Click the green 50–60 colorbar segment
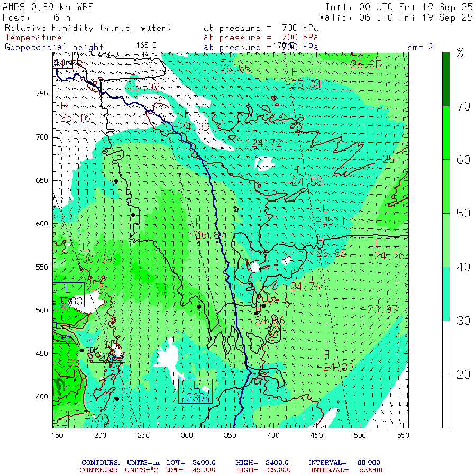 pyautogui.click(x=446, y=186)
